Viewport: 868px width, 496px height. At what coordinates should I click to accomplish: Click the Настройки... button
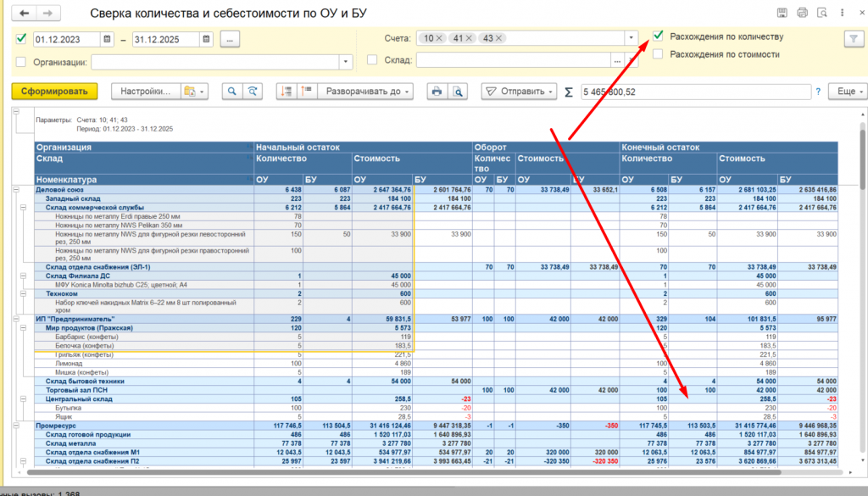146,92
